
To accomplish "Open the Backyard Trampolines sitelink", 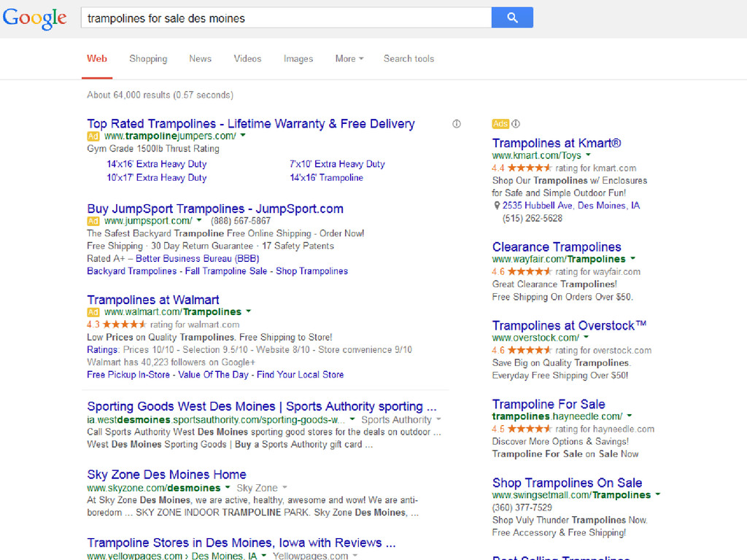I will [131, 271].
